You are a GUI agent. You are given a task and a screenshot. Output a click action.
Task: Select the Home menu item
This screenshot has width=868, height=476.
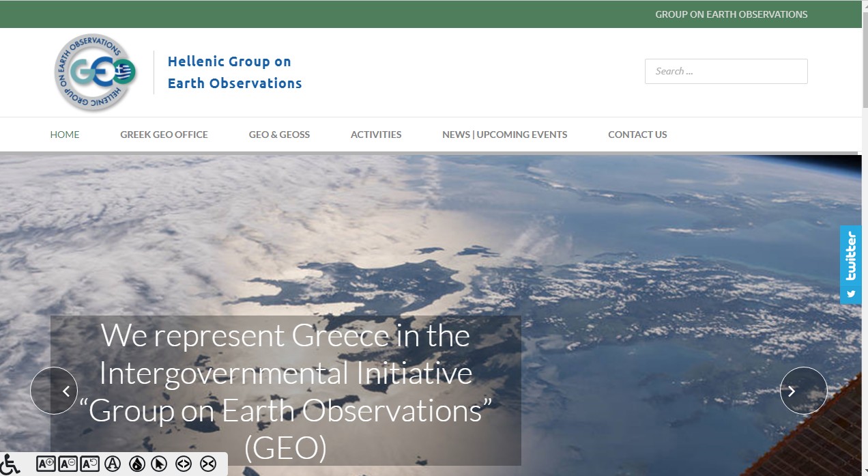point(65,135)
